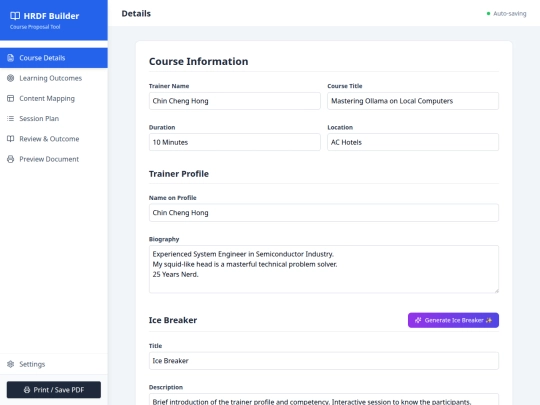The height and width of the screenshot is (405, 540).
Task: Click the Biography label
Action: coord(164,239)
